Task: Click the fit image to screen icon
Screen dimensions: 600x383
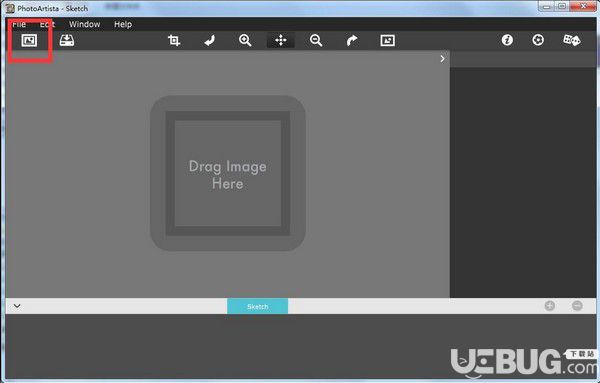Action: coord(388,40)
